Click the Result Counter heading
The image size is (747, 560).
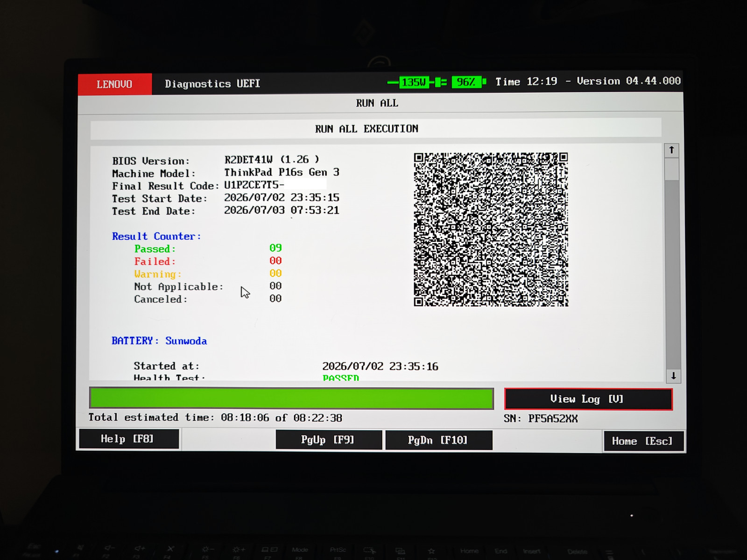pos(156,237)
